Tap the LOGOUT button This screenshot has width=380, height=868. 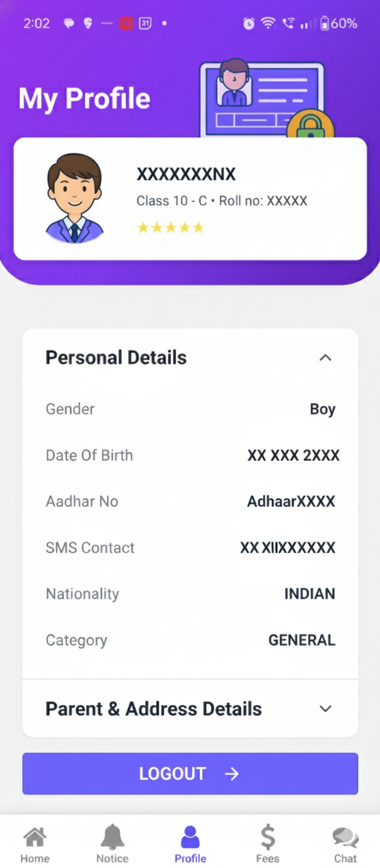pyautogui.click(x=190, y=774)
